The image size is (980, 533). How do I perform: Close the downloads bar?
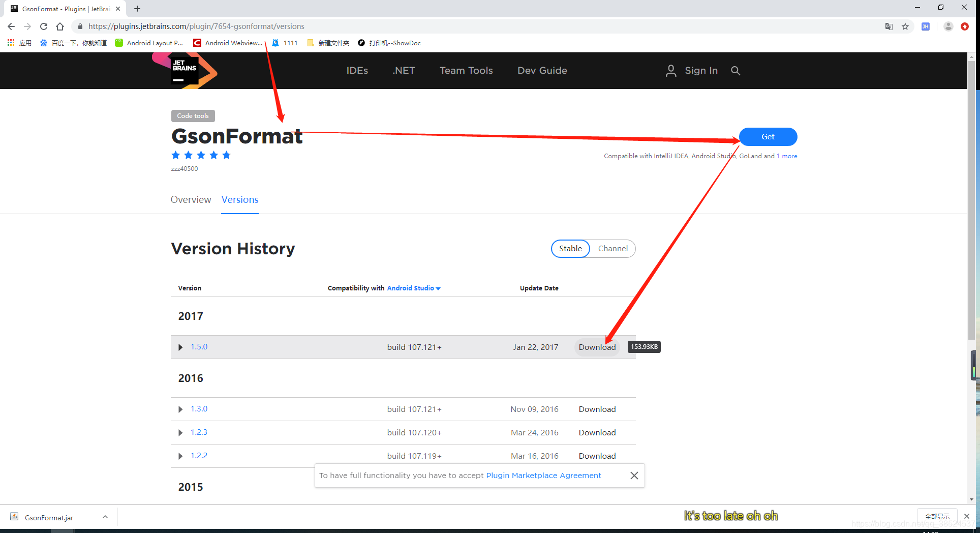pos(967,516)
